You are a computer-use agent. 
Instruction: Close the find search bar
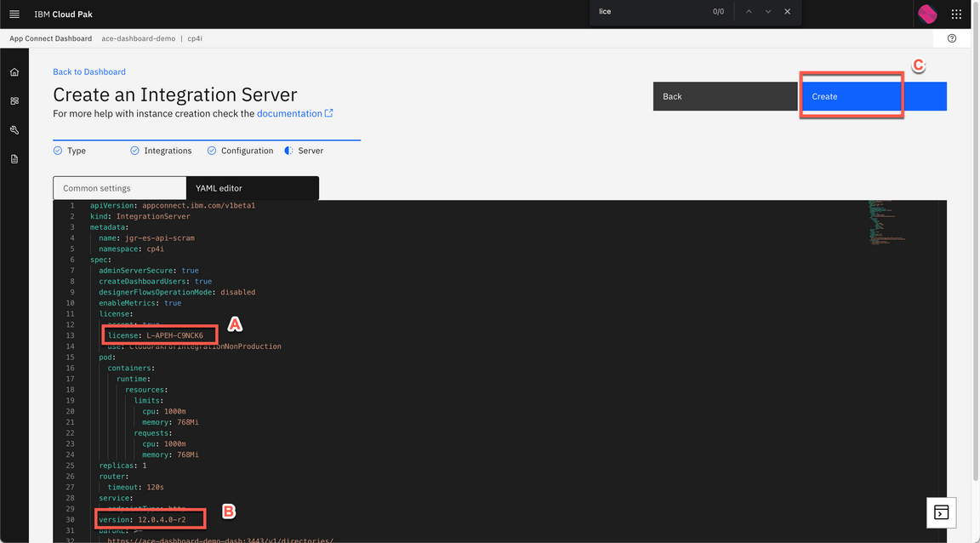coord(788,12)
